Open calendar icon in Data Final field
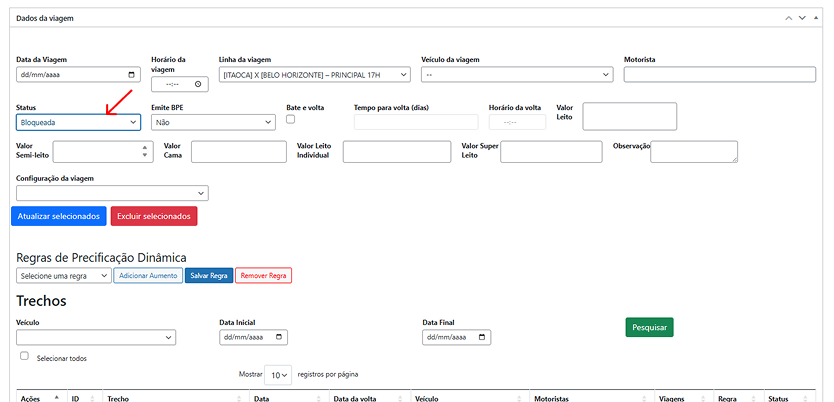Screen dimensions: 834x402 (482, 338)
